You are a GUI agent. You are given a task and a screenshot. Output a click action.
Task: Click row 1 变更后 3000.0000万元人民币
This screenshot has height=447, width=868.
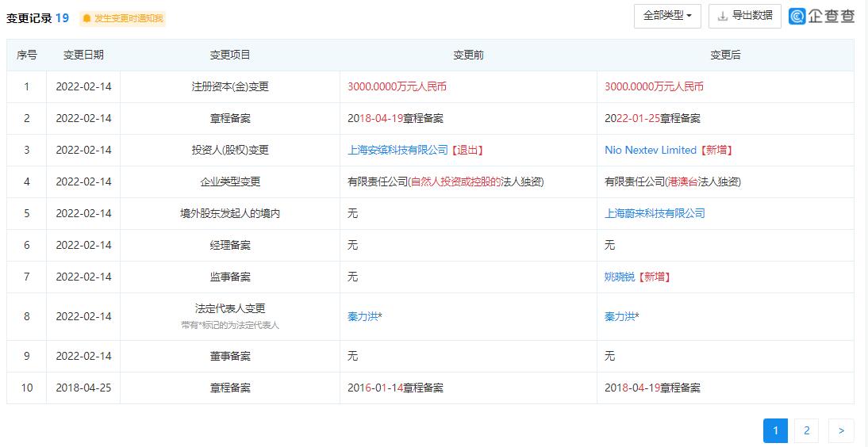654,87
